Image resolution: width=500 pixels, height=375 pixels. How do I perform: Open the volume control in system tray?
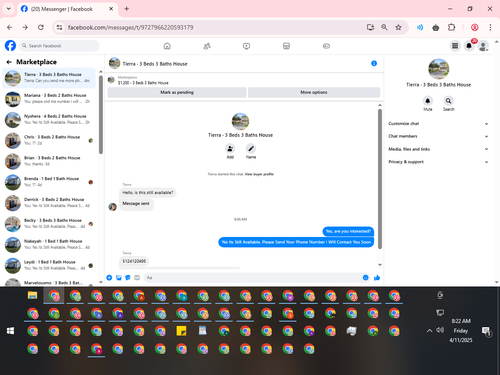440,330
